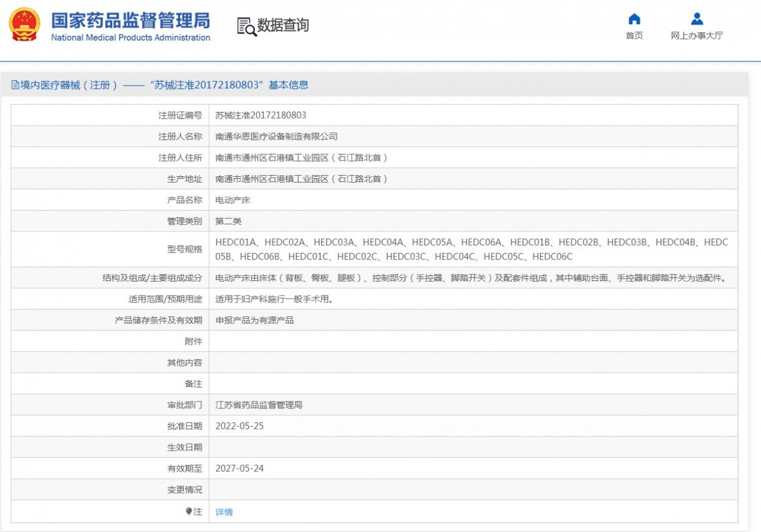Click the 注册人名称 row label

180,136
